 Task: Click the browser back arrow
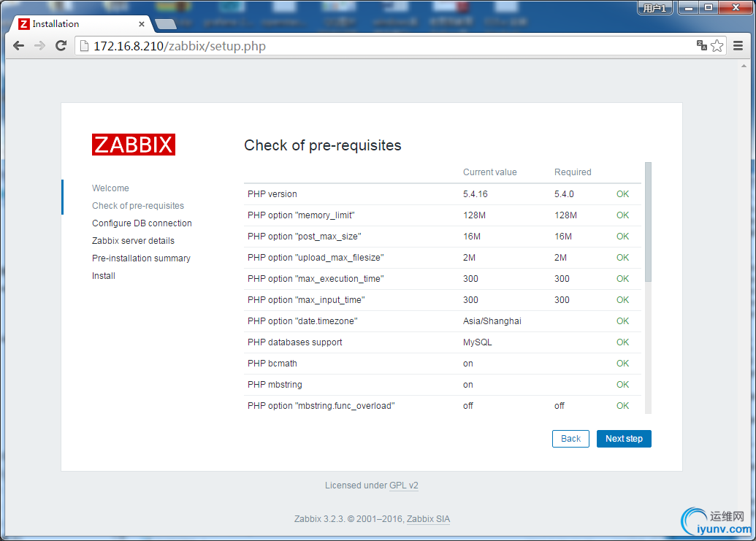[19, 46]
